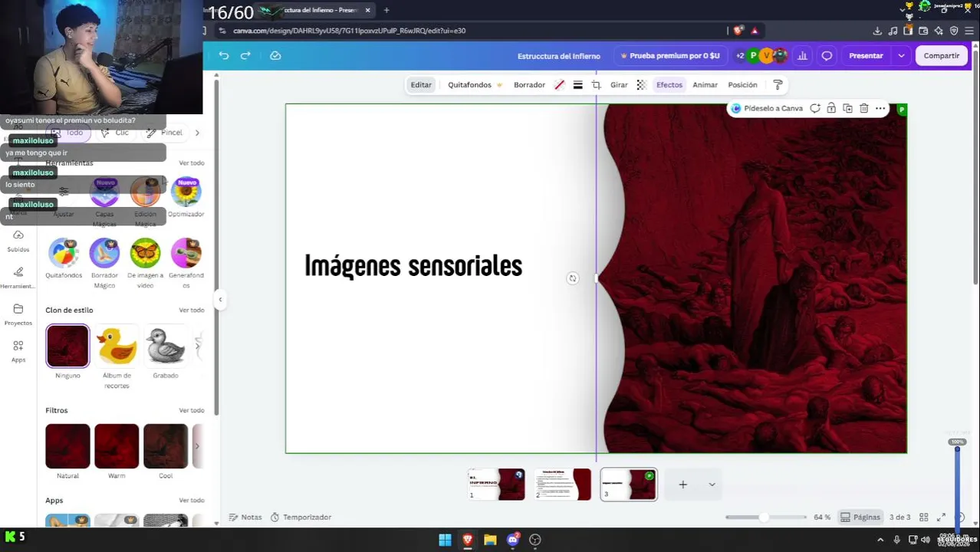Switch to grid view of pages
Viewport: 980px width, 552px height.
tap(923, 517)
